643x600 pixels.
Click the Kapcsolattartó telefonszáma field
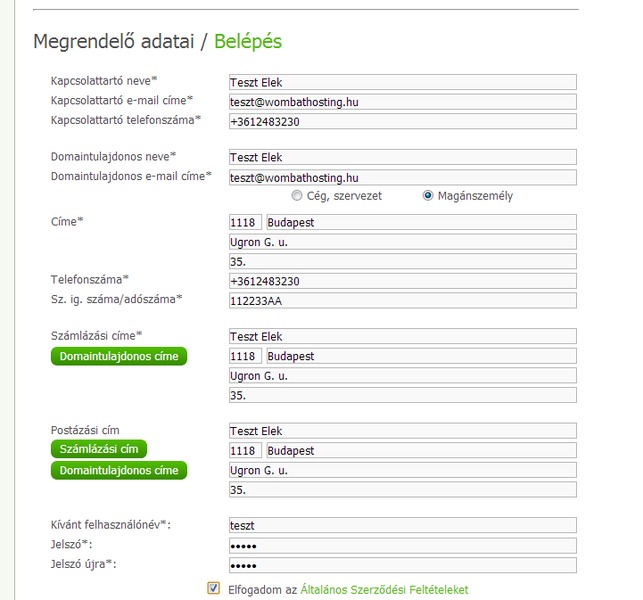click(x=402, y=121)
